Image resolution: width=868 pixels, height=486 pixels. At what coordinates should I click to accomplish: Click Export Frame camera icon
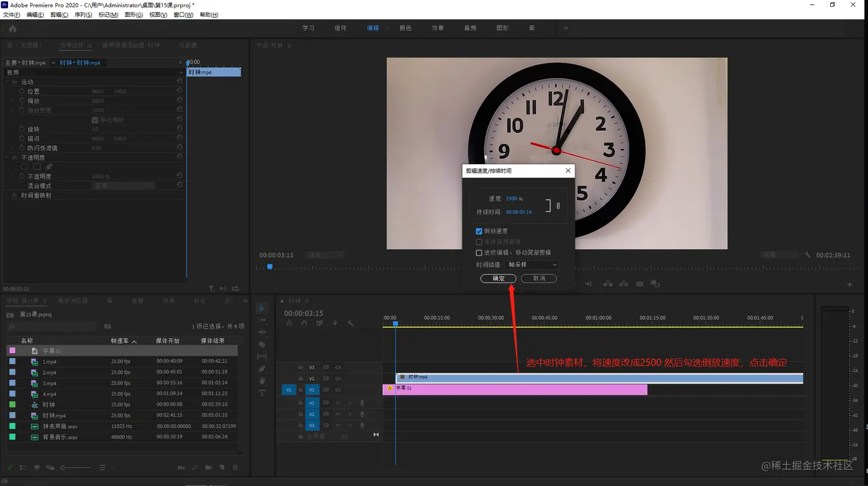[640, 284]
